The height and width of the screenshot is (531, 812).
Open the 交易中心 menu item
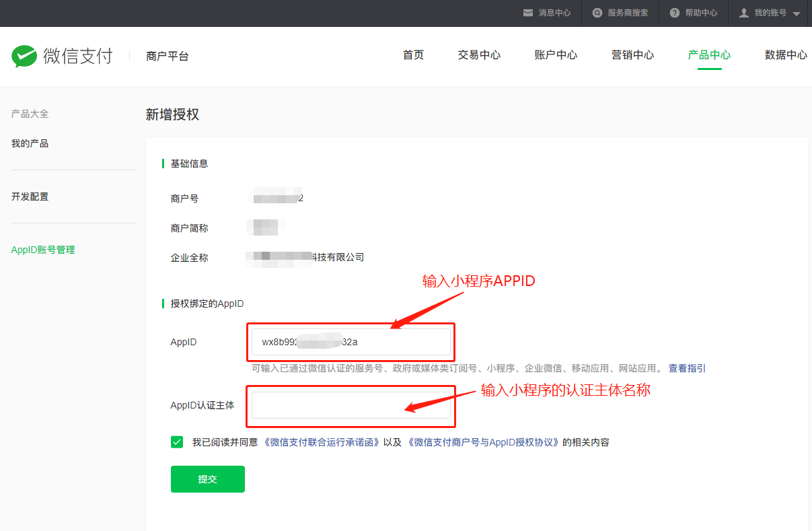click(x=479, y=55)
